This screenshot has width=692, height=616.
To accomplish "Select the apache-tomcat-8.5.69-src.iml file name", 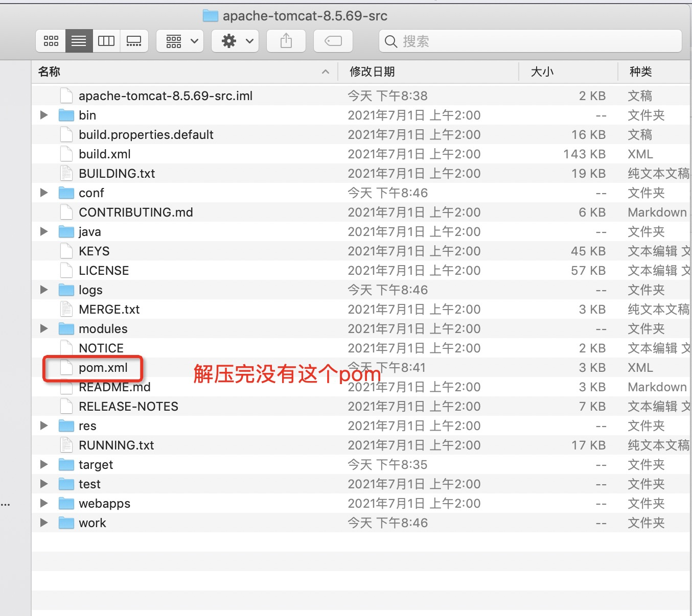I will [166, 96].
